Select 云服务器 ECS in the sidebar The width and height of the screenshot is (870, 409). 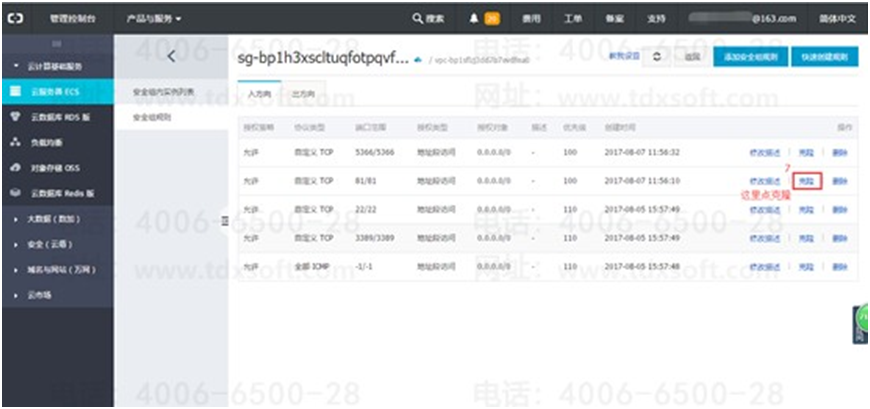pyautogui.click(x=56, y=91)
